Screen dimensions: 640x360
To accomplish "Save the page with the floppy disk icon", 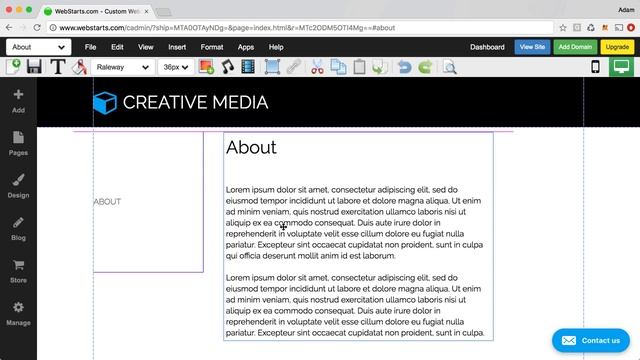I will click(34, 67).
